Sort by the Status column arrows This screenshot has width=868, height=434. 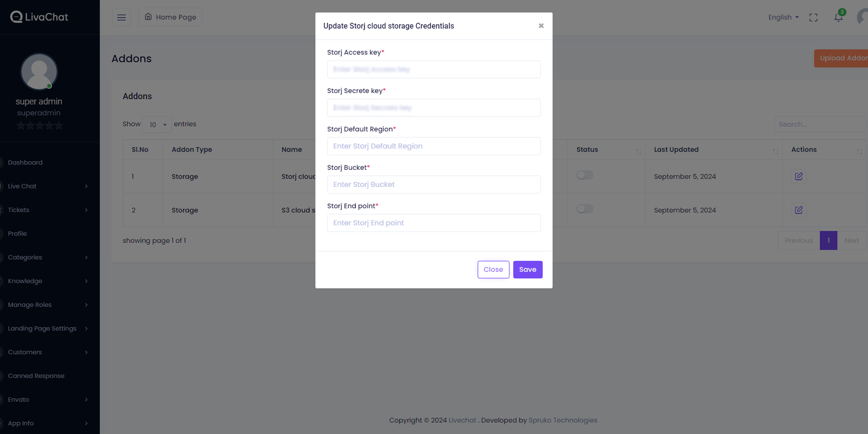click(638, 151)
